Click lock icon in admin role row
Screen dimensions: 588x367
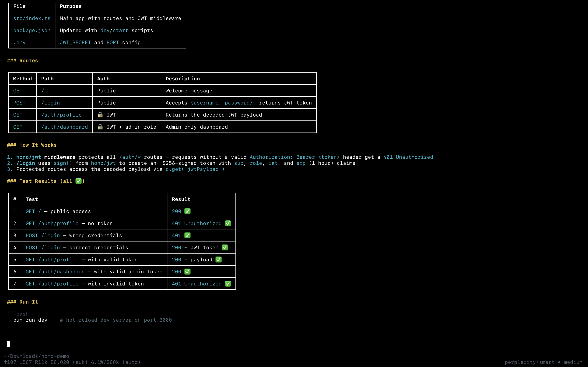pyautogui.click(x=100, y=127)
